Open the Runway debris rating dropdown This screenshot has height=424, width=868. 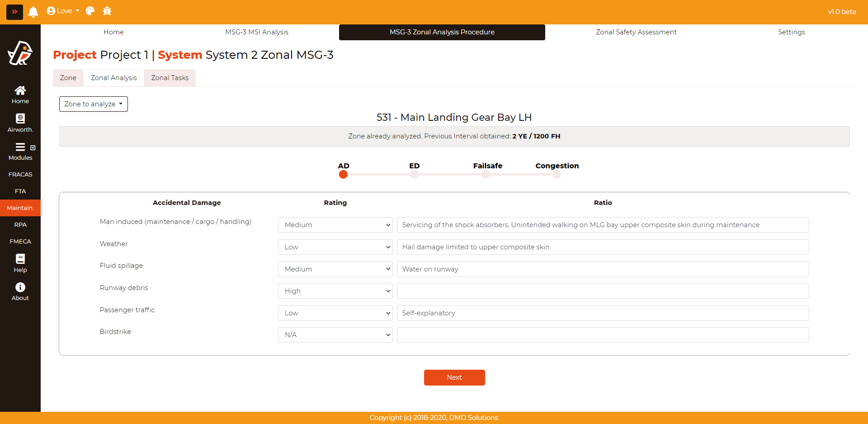pos(335,291)
